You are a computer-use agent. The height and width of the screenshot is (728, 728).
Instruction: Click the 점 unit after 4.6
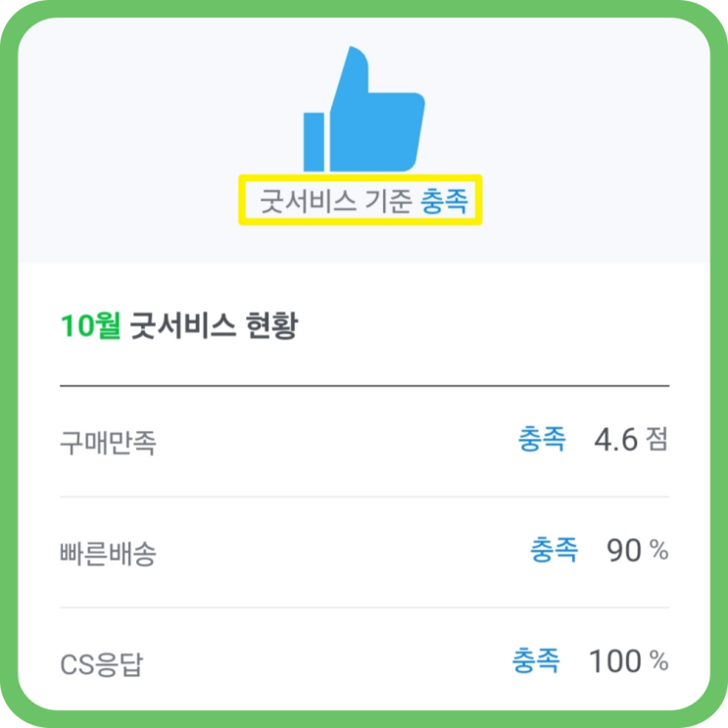coord(656,440)
